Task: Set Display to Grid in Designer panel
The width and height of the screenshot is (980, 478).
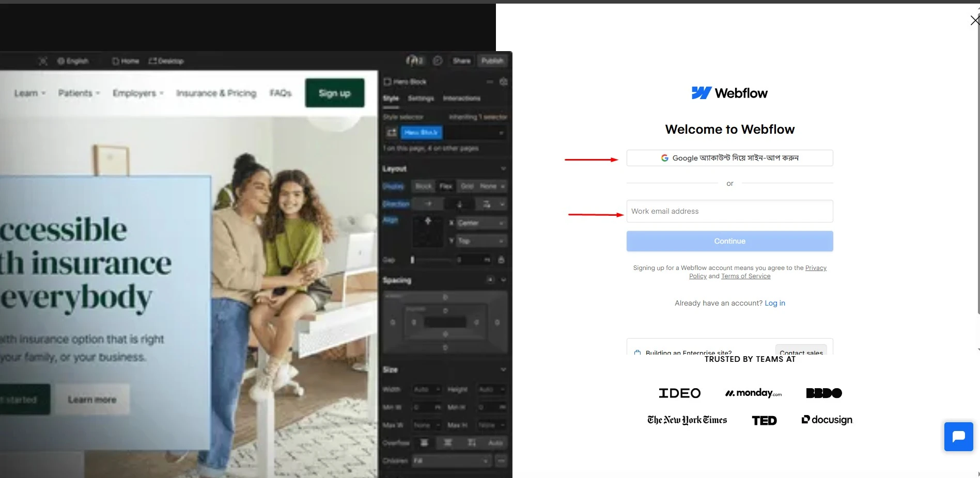Action: [x=467, y=186]
